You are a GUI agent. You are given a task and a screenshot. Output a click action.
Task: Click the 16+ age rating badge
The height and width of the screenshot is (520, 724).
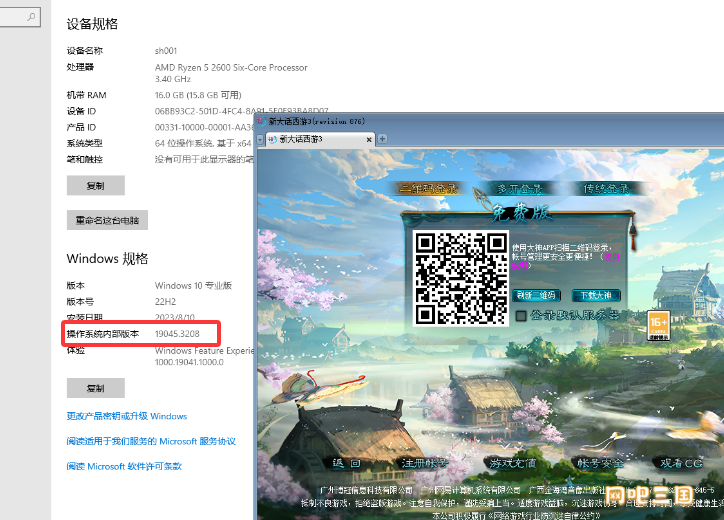click(x=658, y=325)
